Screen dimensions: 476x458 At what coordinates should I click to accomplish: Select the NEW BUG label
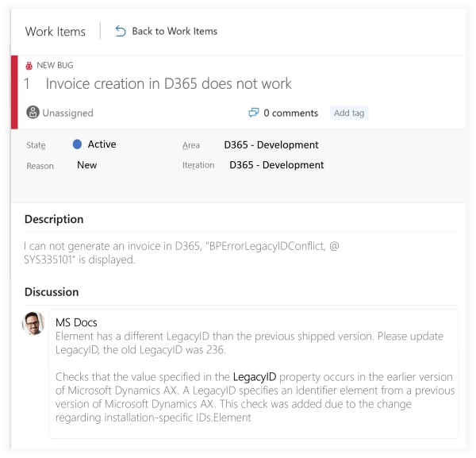click(55, 65)
